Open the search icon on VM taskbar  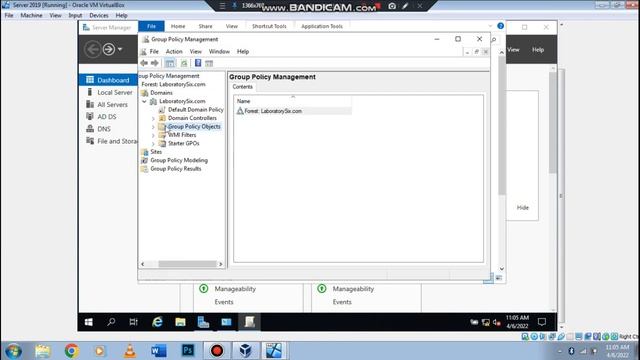(x=111, y=322)
